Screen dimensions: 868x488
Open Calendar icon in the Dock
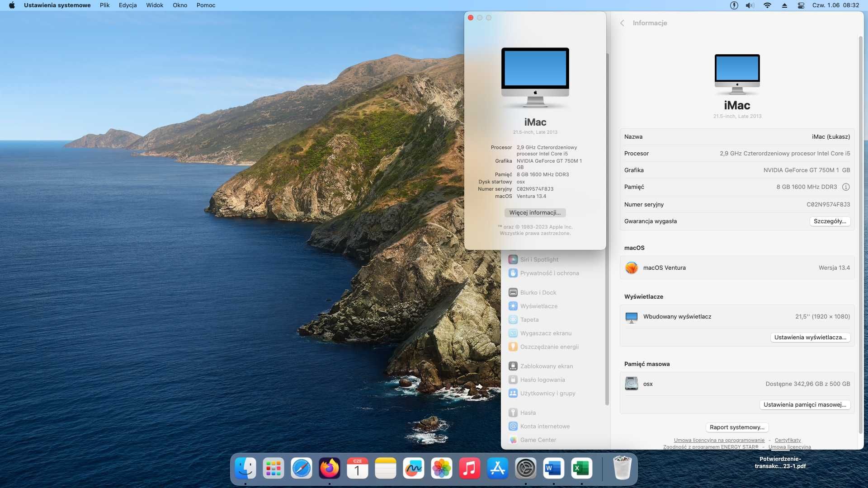358,468
